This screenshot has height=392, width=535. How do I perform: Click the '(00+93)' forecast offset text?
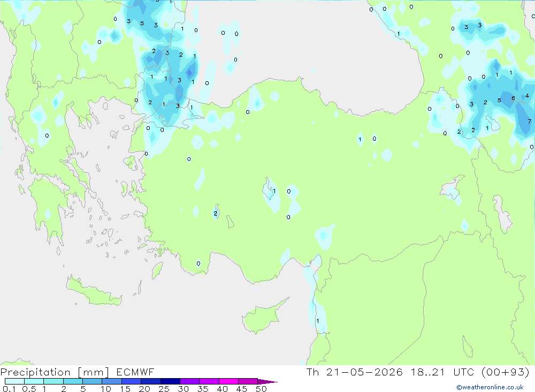click(506, 372)
